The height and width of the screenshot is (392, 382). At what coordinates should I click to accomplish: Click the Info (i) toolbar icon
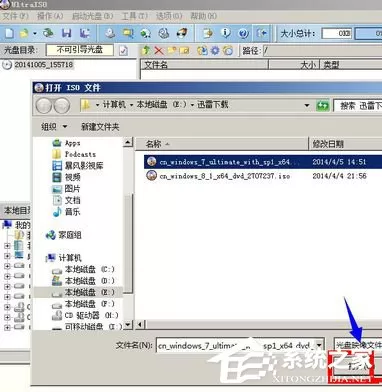226,33
